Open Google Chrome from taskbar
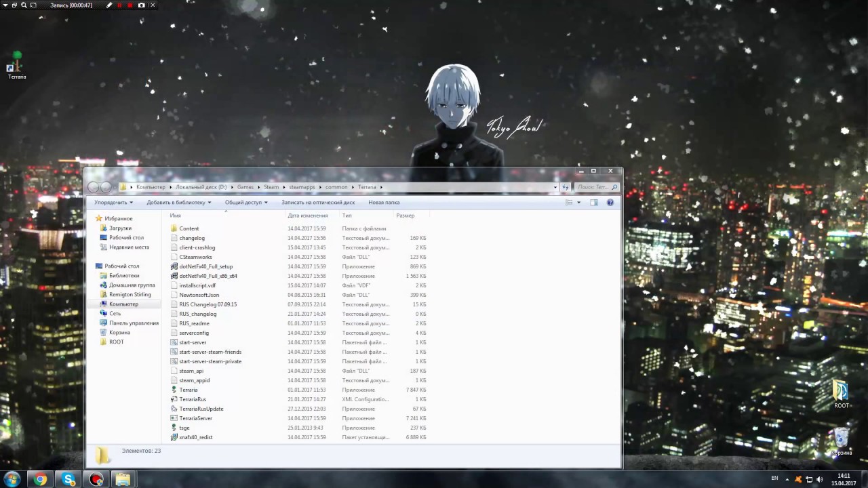 [x=41, y=479]
